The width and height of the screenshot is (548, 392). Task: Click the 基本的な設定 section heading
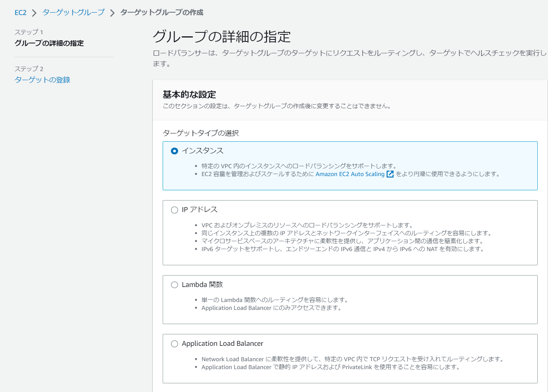click(190, 95)
